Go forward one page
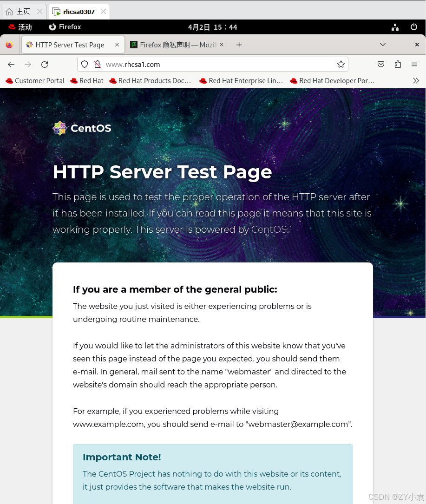The width and height of the screenshot is (426, 504). pyautogui.click(x=28, y=64)
